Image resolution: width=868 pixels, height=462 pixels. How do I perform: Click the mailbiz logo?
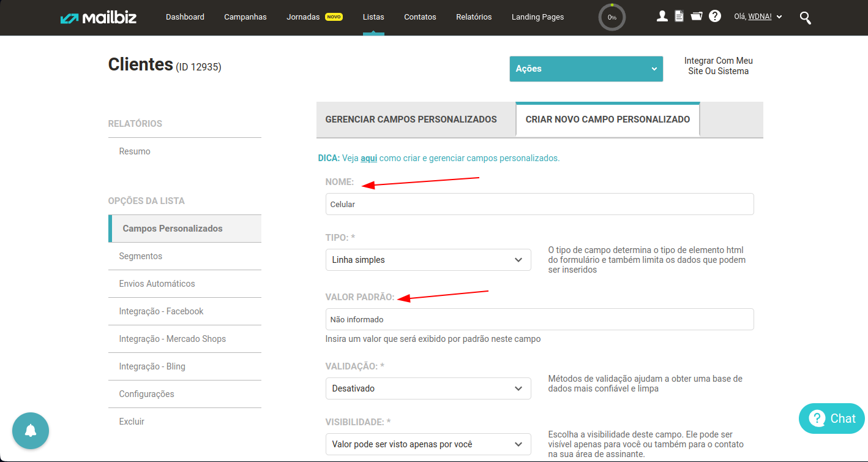click(99, 17)
